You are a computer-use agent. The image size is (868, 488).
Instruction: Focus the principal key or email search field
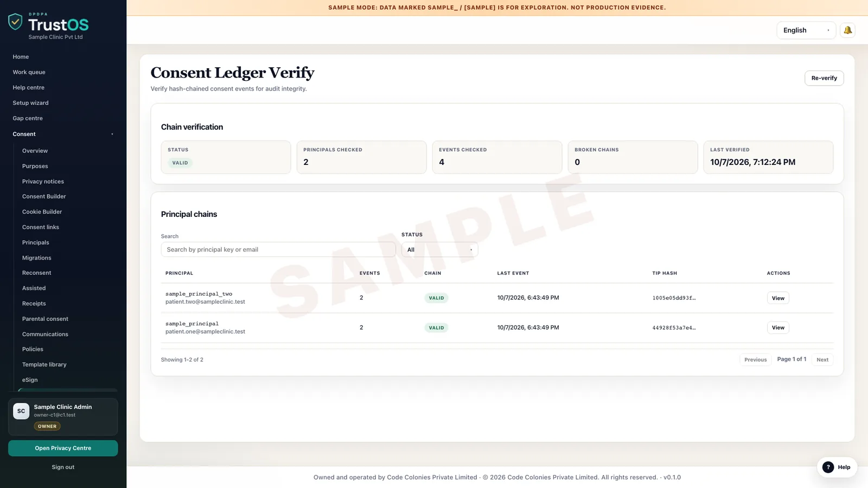tap(278, 249)
